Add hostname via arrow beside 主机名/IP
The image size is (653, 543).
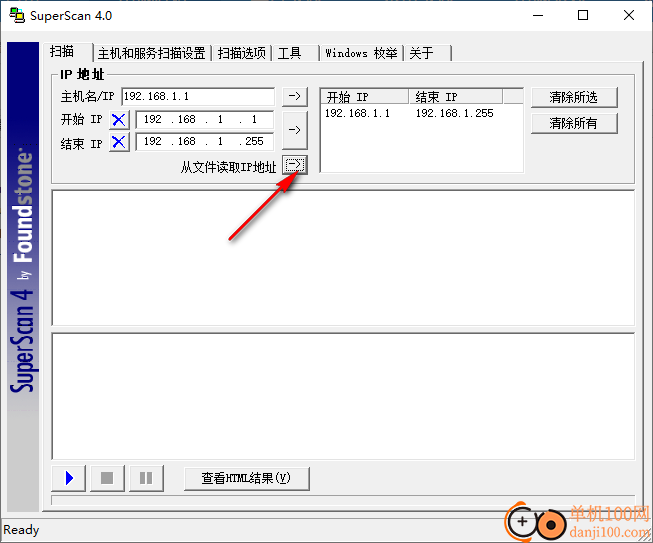coord(294,96)
